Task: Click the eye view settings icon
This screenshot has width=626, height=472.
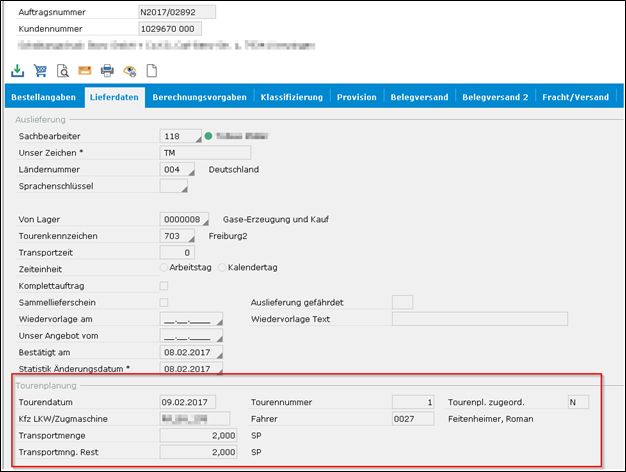Action: coord(129,71)
